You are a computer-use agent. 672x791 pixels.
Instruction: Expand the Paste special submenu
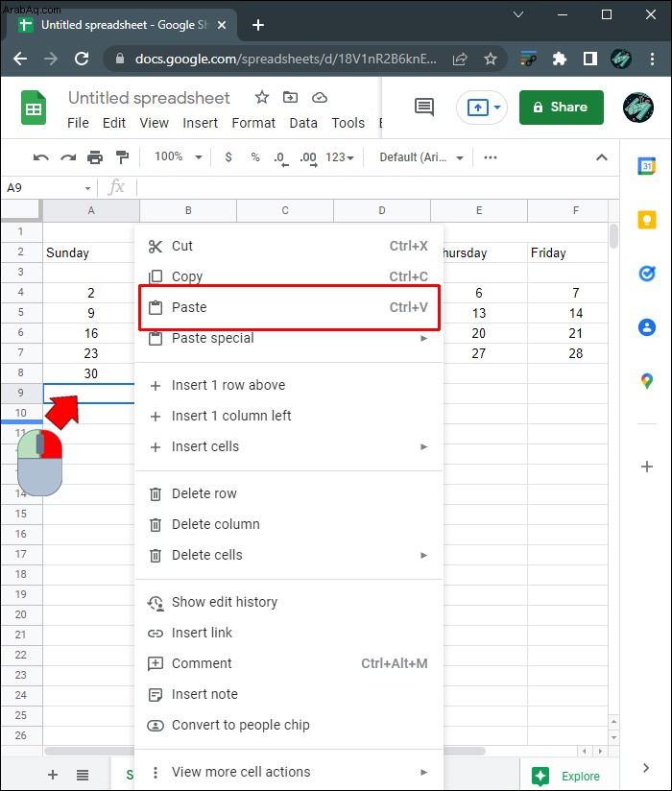tap(289, 338)
